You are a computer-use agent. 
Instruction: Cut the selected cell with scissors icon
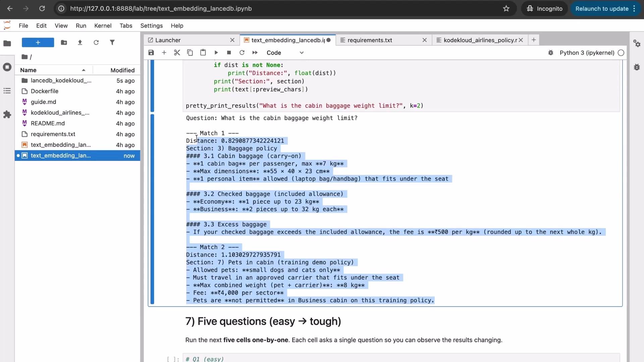tap(177, 53)
